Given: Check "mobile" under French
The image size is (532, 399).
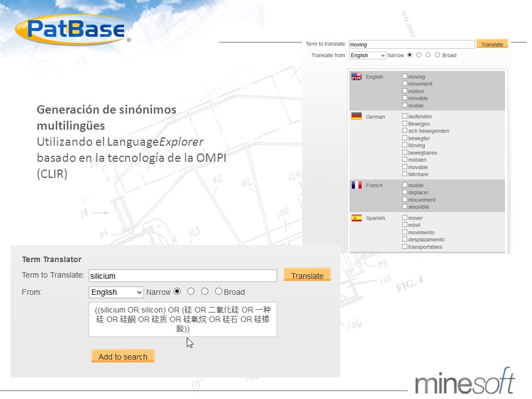Looking at the screenshot, I should coord(405,185).
